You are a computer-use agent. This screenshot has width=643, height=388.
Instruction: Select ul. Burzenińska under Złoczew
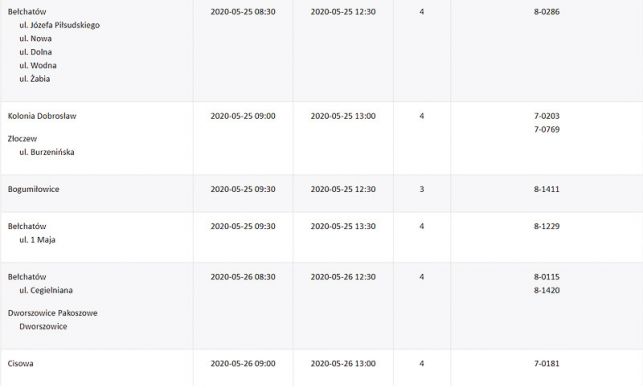coord(47,152)
